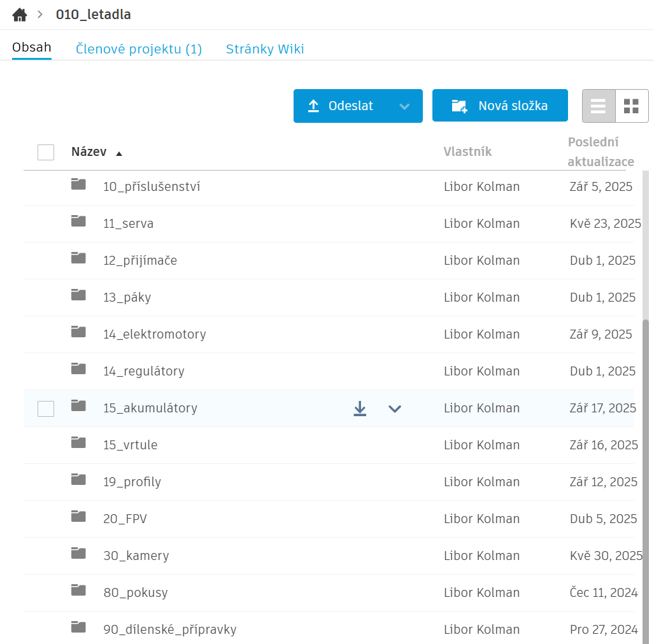Click the folder icon for 11_serva
The width and height of the screenshot is (654, 644).
[x=78, y=221]
